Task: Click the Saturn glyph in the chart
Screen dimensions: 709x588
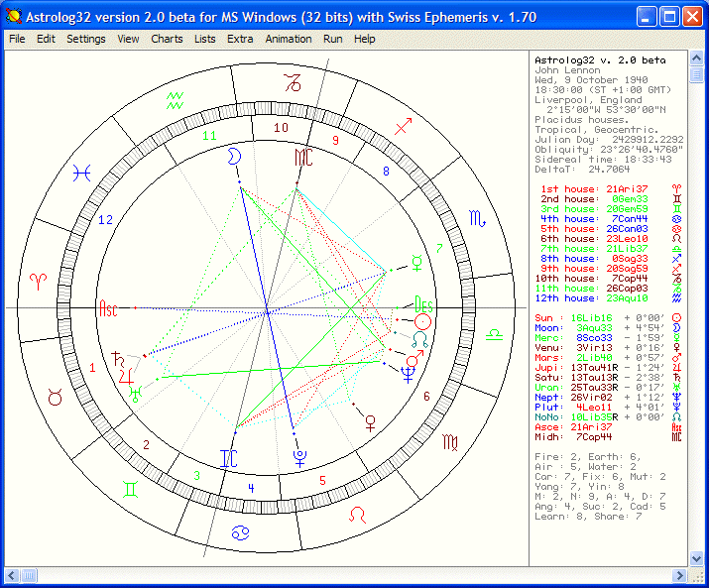Action: (118, 359)
